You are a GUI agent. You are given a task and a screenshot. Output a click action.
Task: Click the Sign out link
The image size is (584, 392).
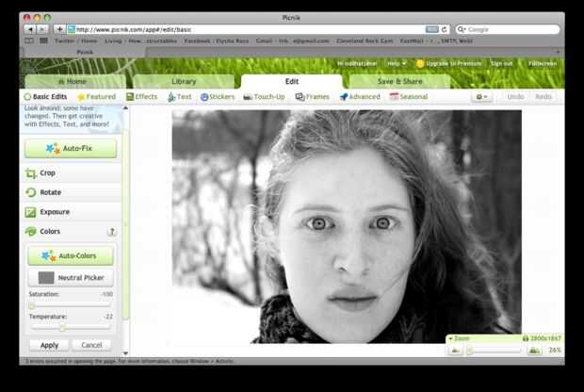coord(501,64)
